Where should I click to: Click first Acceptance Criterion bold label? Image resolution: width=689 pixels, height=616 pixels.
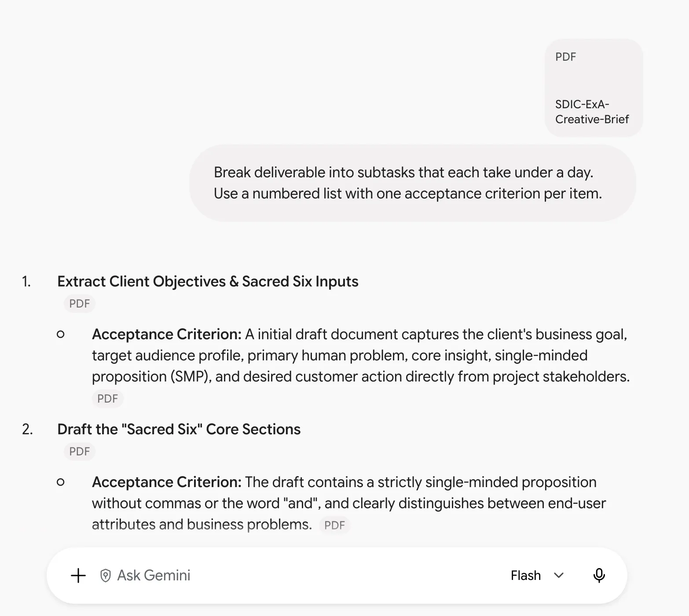[x=167, y=334]
